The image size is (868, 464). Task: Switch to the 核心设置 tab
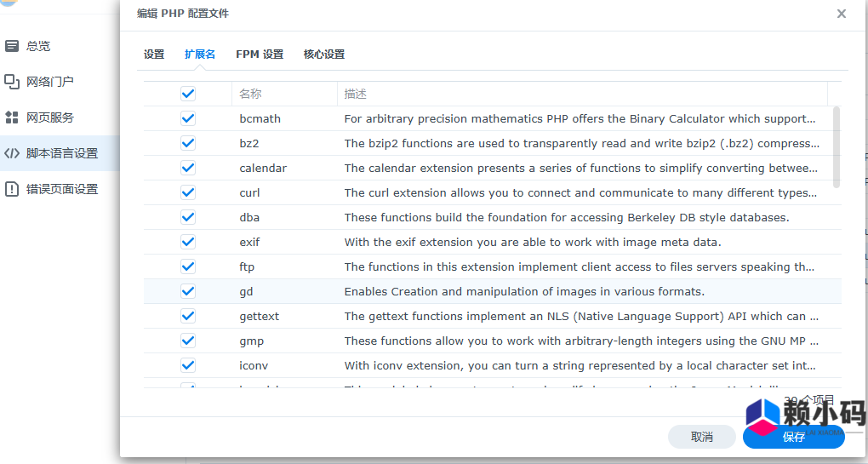[324, 54]
